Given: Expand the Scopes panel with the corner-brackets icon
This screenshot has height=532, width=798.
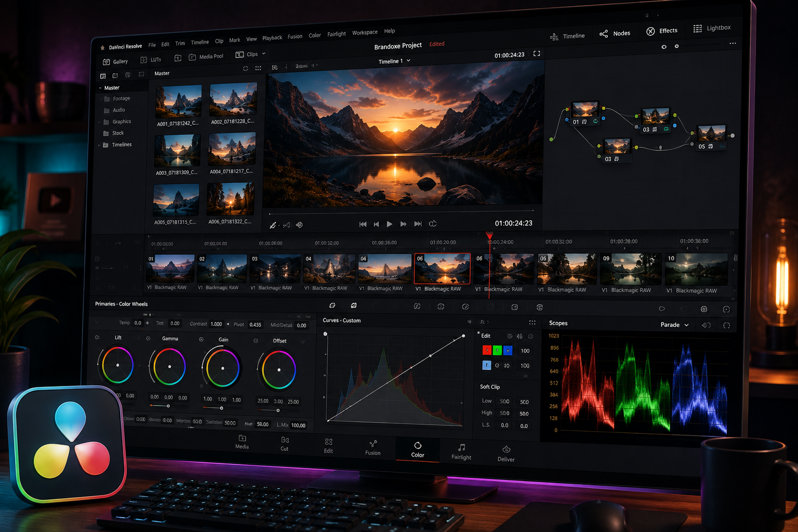Looking at the screenshot, I should pos(726,325).
